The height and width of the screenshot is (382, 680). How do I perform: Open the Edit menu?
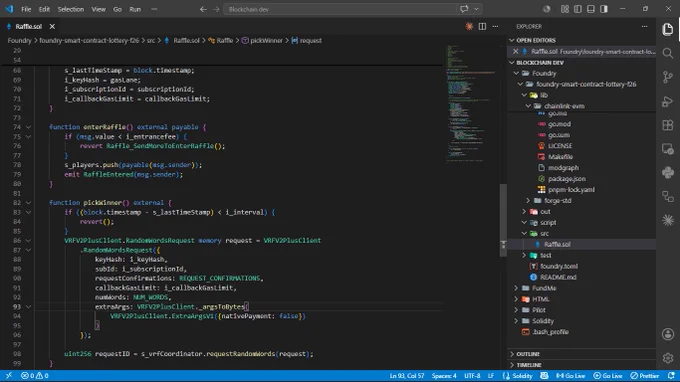coord(44,9)
